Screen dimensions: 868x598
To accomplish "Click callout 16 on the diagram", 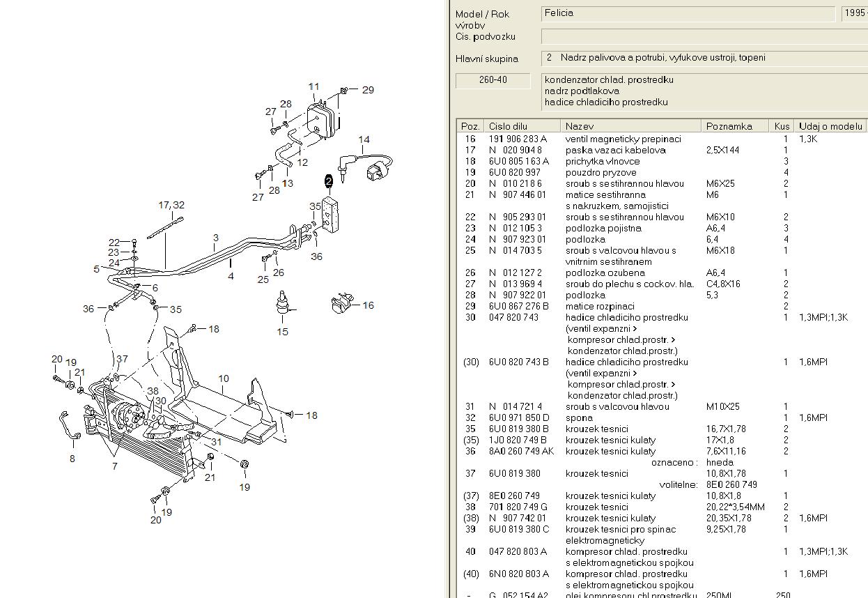I will pyautogui.click(x=368, y=305).
